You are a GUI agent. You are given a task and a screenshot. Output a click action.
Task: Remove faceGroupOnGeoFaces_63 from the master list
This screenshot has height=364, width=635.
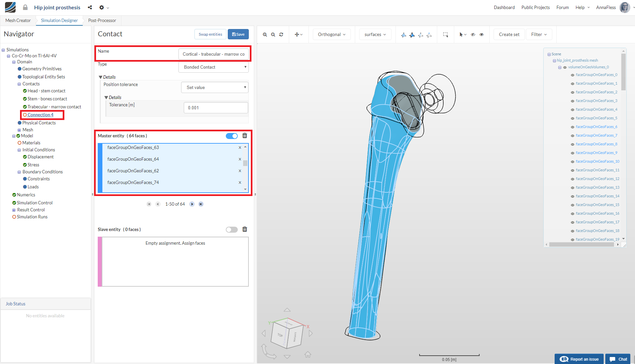point(240,147)
